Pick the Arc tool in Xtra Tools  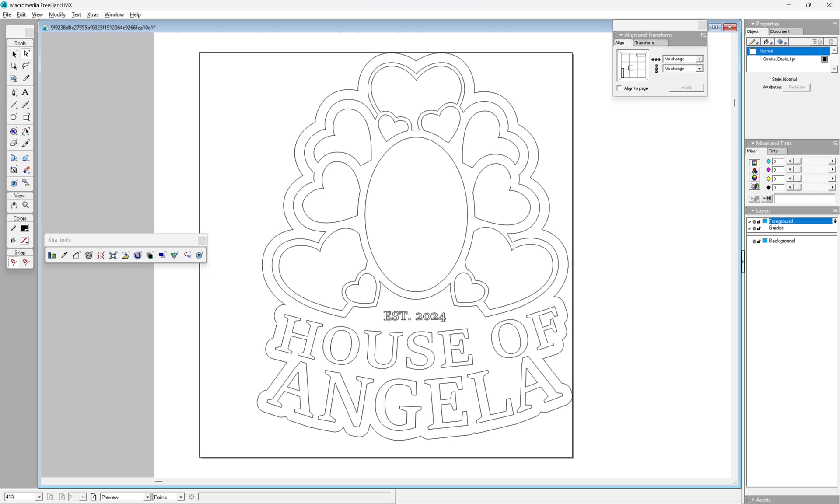77,255
